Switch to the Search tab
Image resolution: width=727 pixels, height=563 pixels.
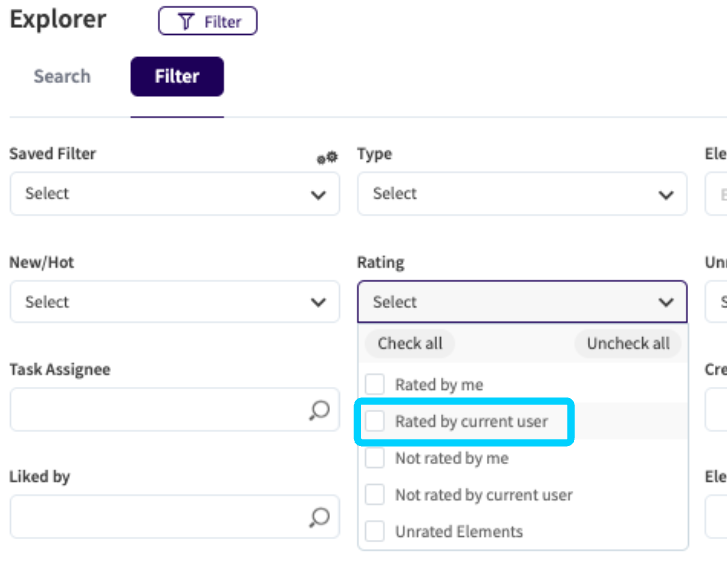pyautogui.click(x=62, y=76)
